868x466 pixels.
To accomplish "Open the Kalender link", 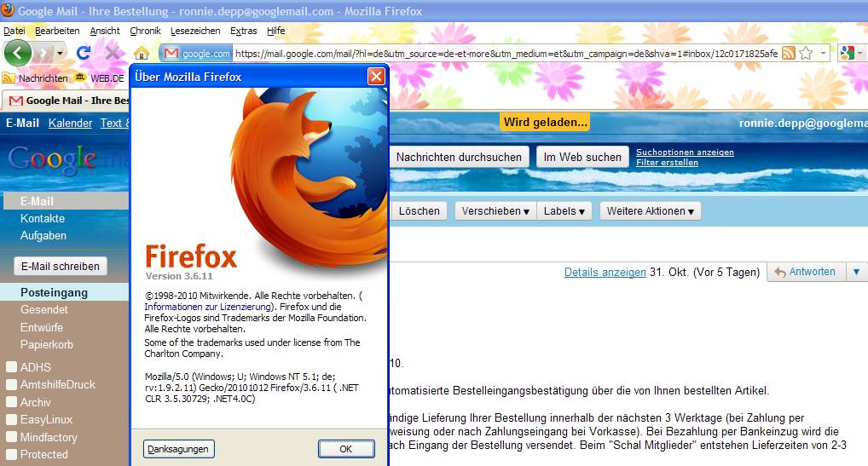I will [70, 124].
